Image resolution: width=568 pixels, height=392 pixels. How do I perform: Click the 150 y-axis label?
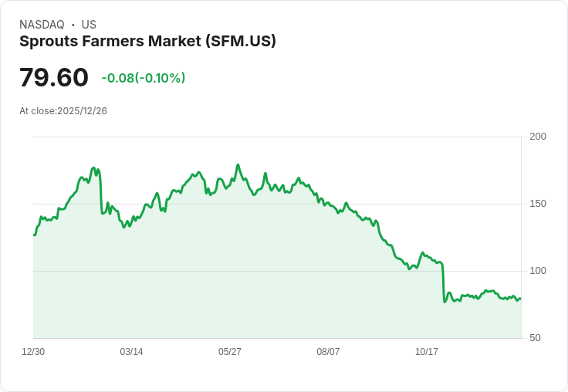(x=538, y=204)
